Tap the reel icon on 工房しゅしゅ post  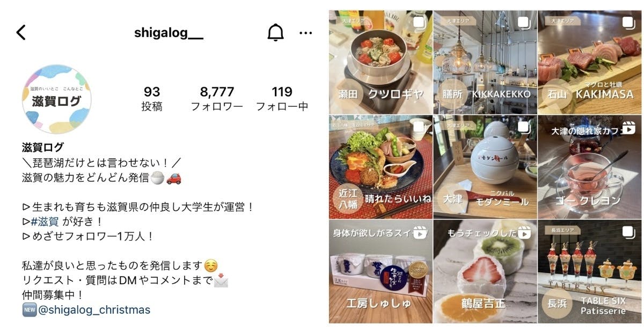tap(420, 233)
